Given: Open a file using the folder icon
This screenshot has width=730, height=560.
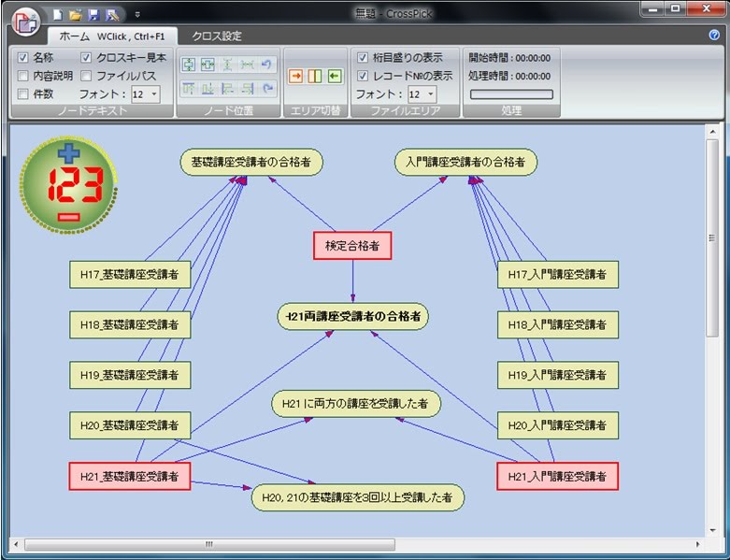Looking at the screenshot, I should (76, 15).
